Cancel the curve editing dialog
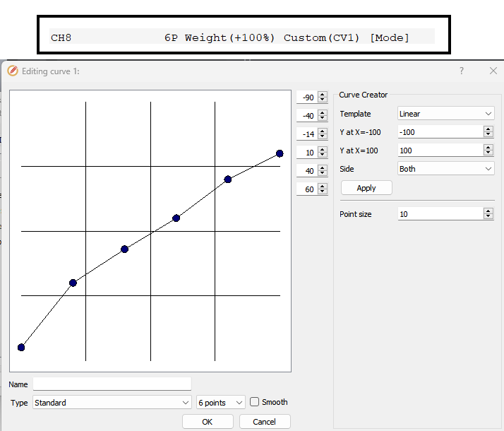Viewport: 504px width, 431px height. click(x=264, y=422)
